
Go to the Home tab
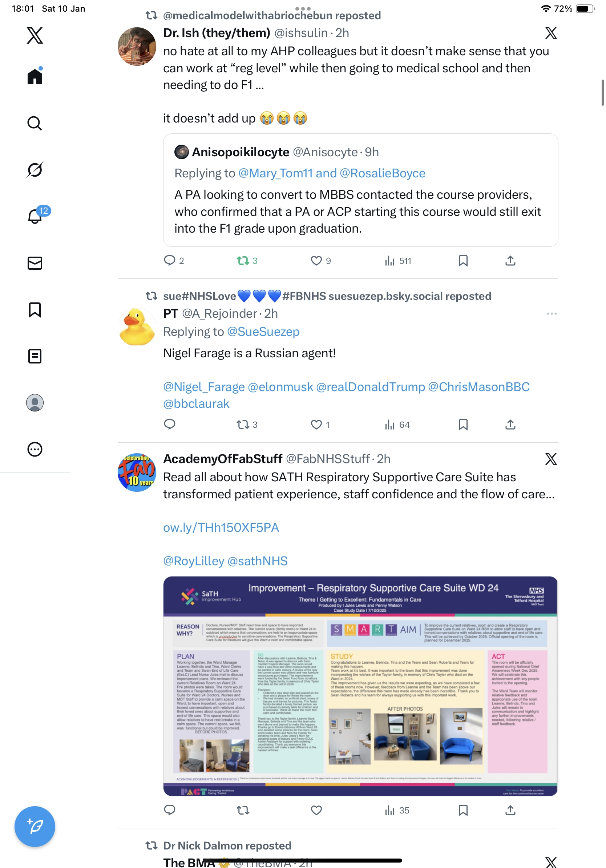point(35,76)
